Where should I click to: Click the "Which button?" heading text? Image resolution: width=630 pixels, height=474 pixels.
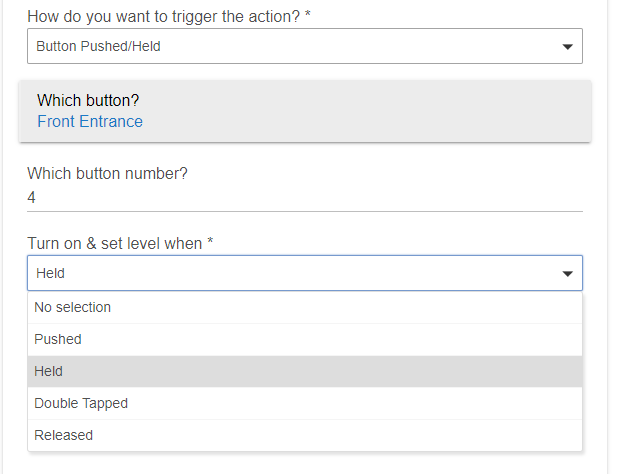pyautogui.click(x=88, y=101)
